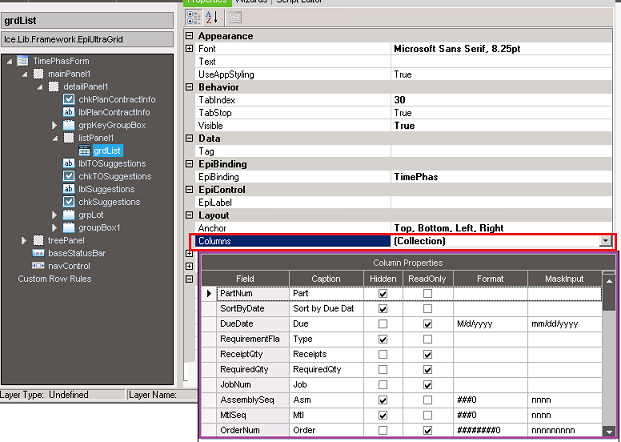The width and height of the screenshot is (621, 442).
Task: Click the grpKeyGroupBox group box icon
Action: (69, 125)
